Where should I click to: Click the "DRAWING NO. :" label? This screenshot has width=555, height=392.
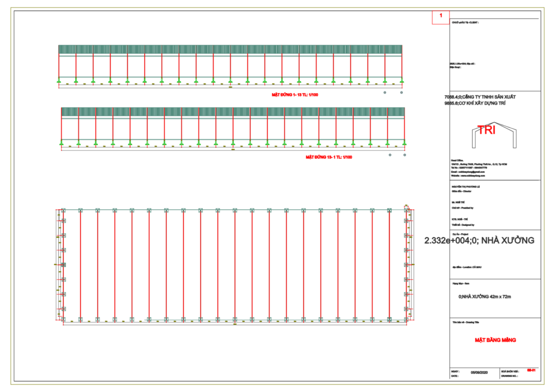coord(509,376)
